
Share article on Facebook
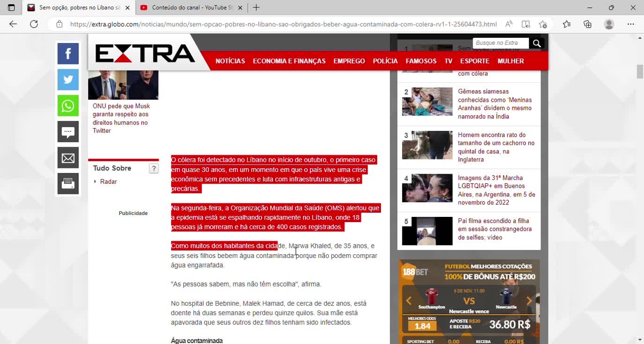[68, 53]
